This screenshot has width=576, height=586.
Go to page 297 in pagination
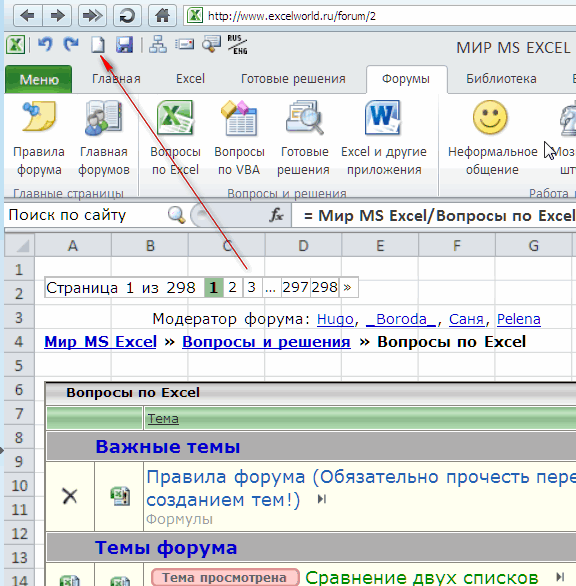tap(295, 287)
